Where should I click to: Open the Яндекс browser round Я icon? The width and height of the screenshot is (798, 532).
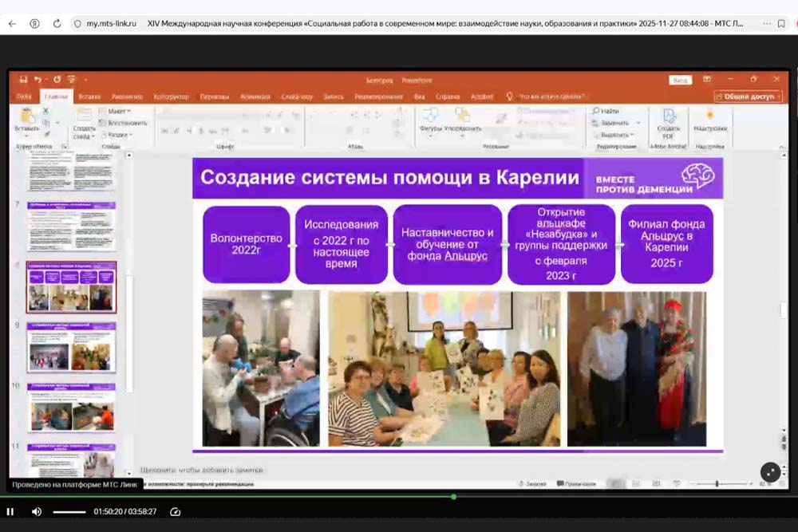click(35, 24)
